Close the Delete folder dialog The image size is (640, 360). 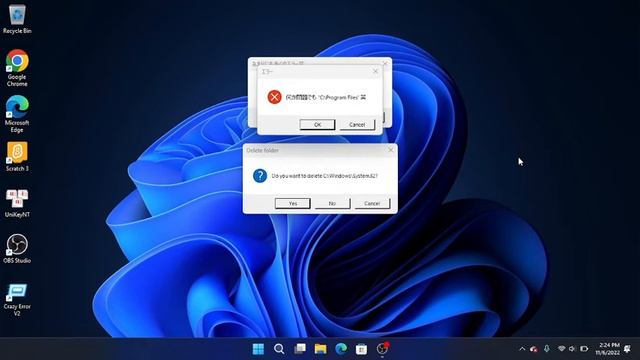tap(391, 150)
